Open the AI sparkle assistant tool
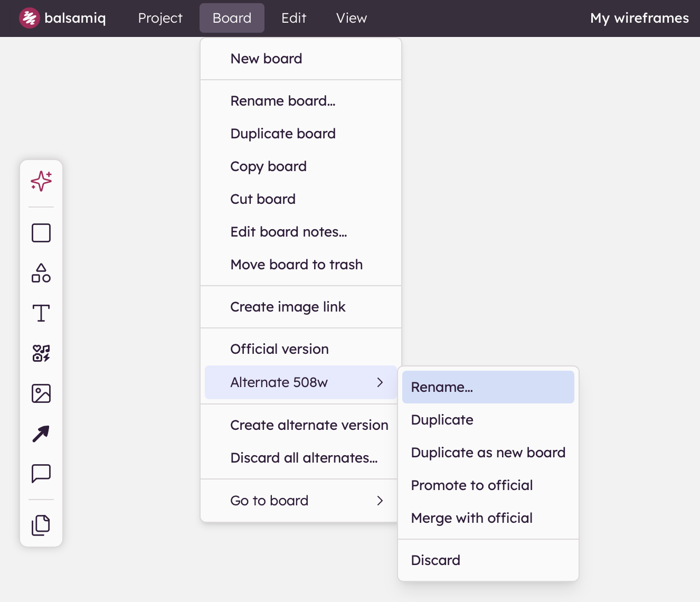700x602 pixels. click(x=41, y=181)
